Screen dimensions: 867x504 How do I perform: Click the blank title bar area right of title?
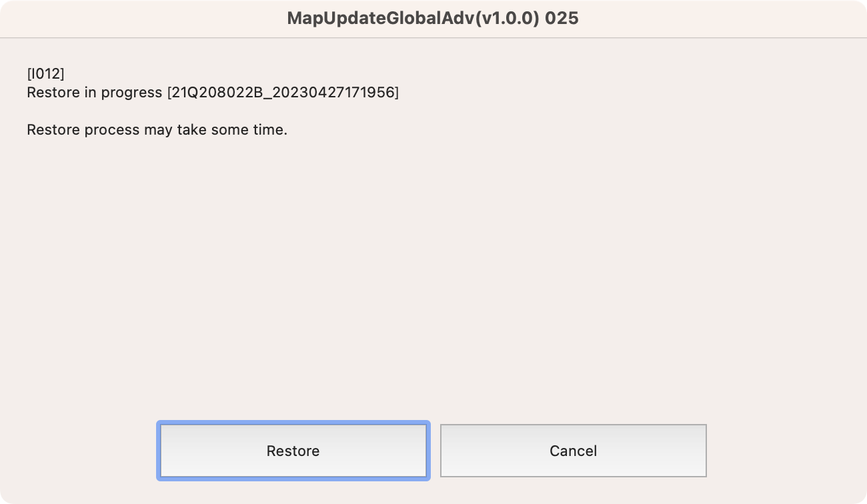point(720,18)
